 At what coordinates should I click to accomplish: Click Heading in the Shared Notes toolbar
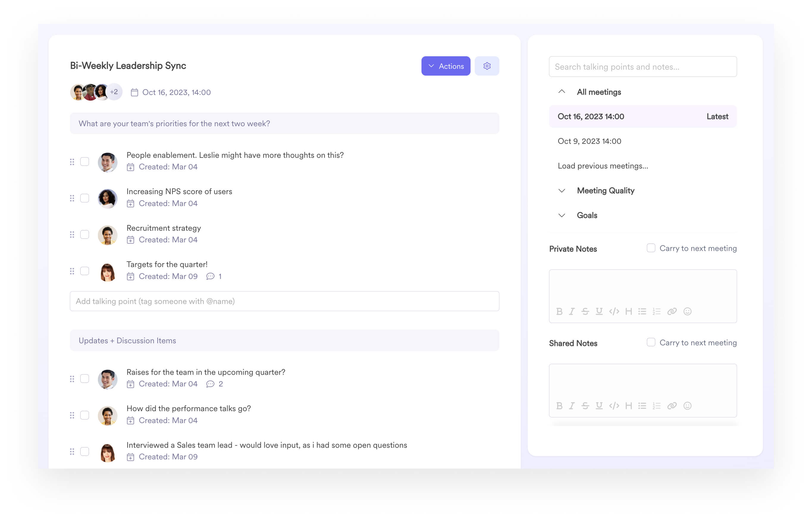tap(628, 405)
